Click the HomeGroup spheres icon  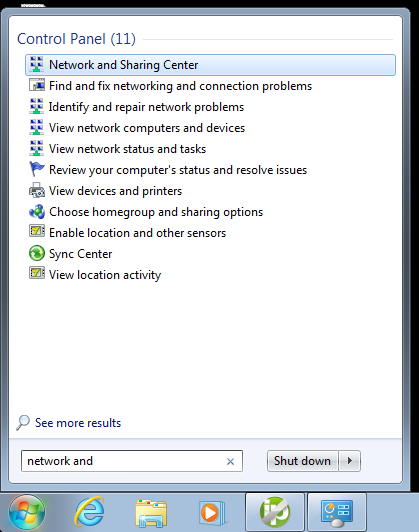pyautogui.click(x=37, y=211)
